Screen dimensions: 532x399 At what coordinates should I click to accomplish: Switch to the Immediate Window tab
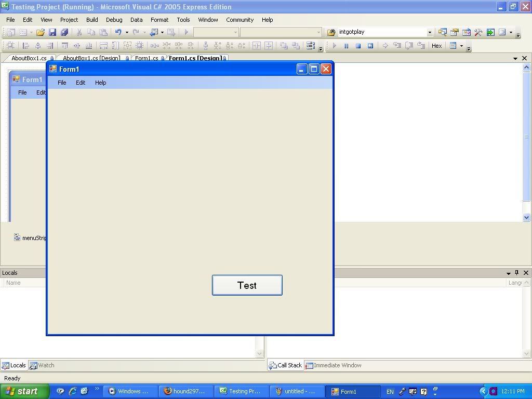pos(337,365)
